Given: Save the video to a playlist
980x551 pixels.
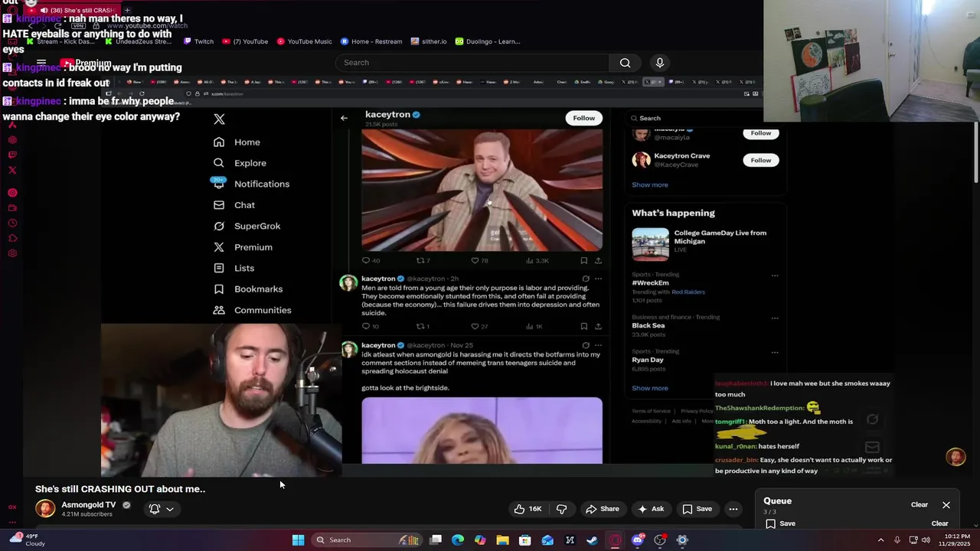Looking at the screenshot, I should click(x=697, y=509).
